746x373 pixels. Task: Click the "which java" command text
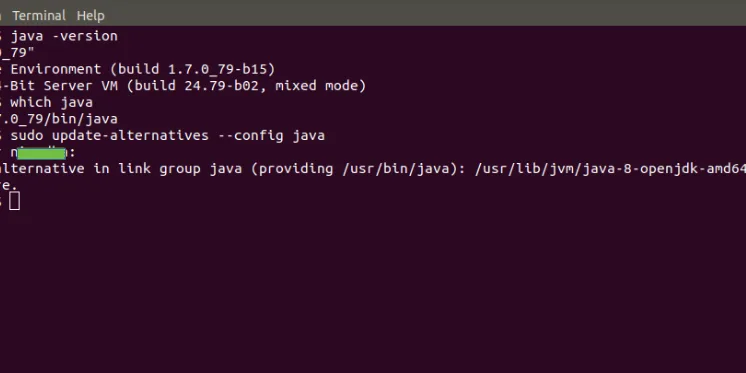(51, 102)
